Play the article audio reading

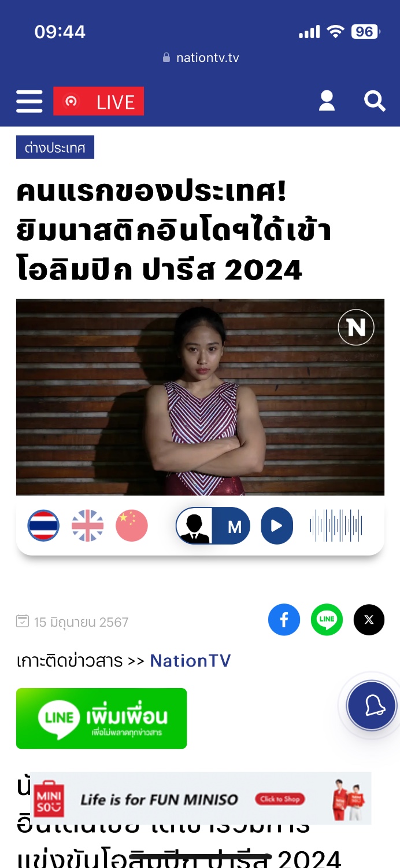(277, 526)
